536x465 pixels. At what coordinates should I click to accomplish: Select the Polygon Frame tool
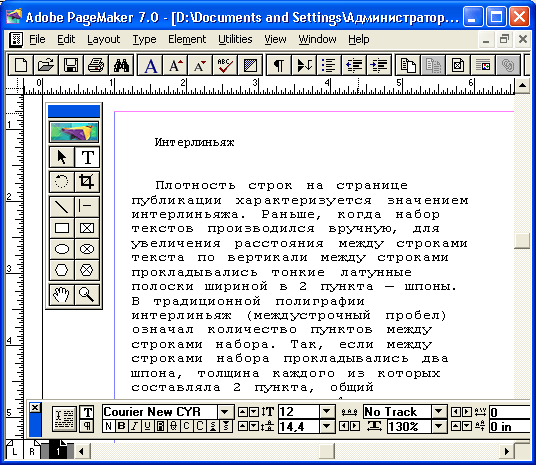pyautogui.click(x=87, y=270)
